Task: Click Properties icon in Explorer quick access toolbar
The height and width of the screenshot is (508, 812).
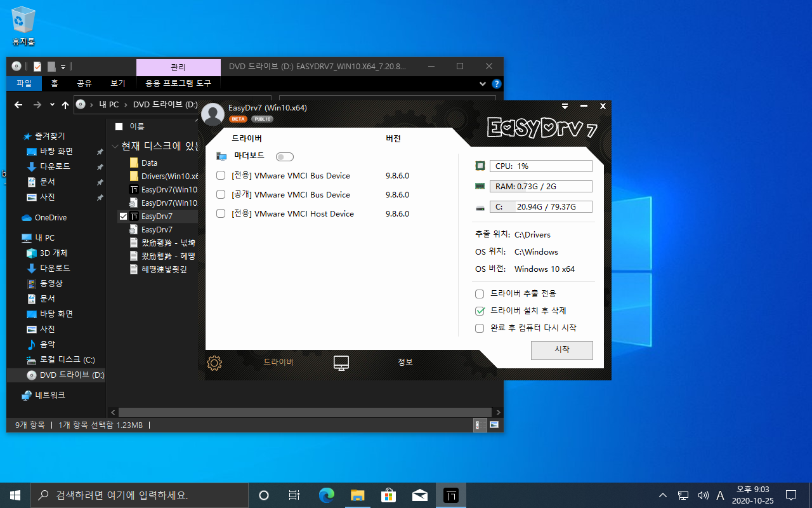Action: [37, 66]
